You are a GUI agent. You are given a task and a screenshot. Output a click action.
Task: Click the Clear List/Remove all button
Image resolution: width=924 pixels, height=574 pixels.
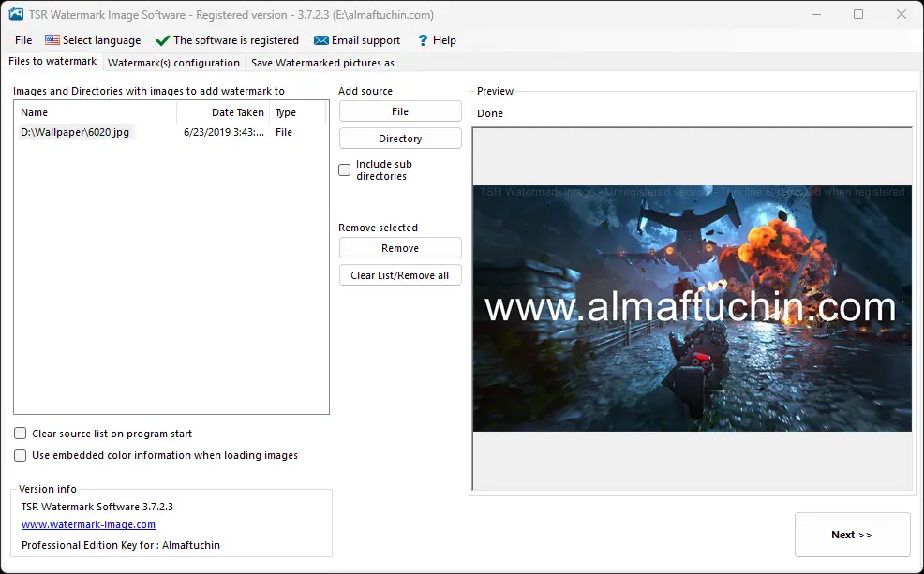point(400,275)
